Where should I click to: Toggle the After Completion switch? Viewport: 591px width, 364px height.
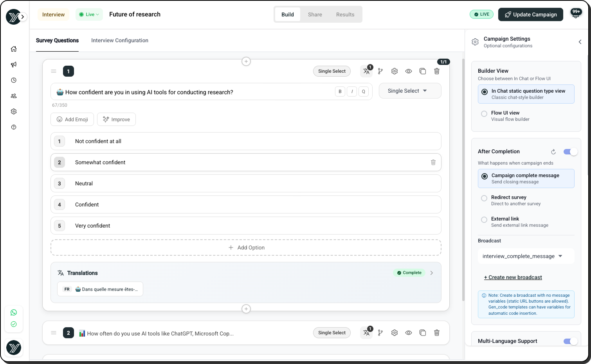570,152
